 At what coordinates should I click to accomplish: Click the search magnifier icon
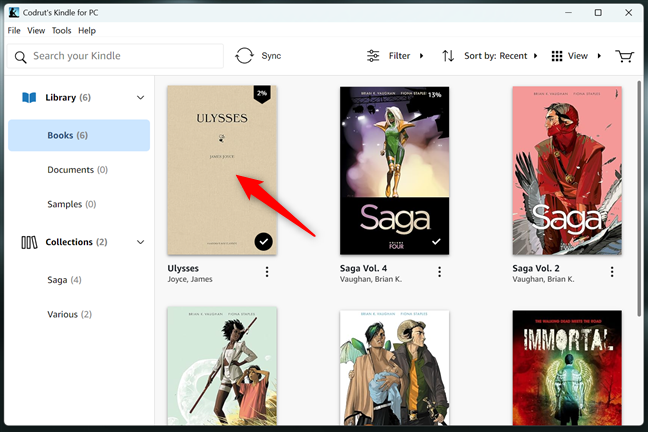(x=20, y=57)
